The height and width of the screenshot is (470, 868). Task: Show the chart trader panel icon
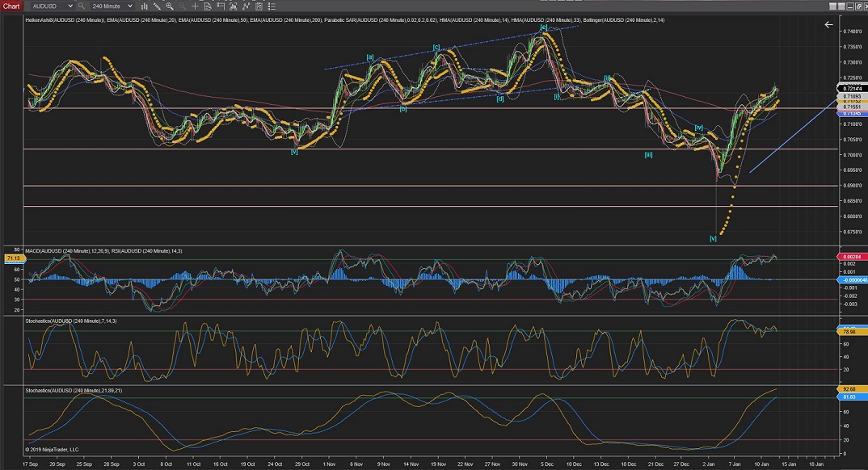click(x=221, y=6)
